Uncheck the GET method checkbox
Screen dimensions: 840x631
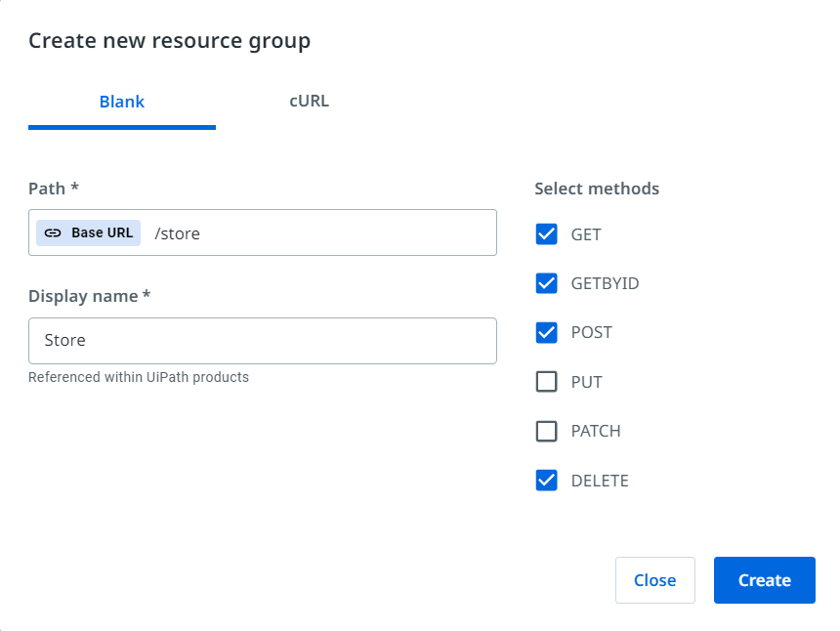coord(546,234)
